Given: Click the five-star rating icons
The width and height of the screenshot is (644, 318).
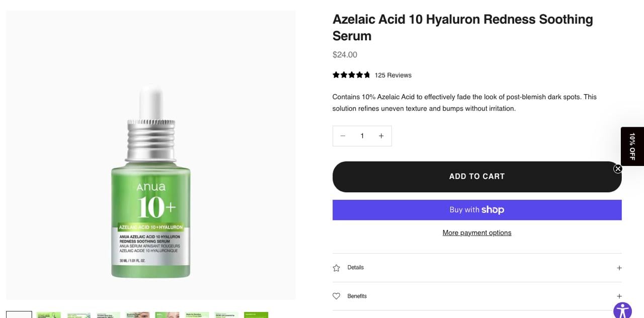Looking at the screenshot, I should 351,75.
